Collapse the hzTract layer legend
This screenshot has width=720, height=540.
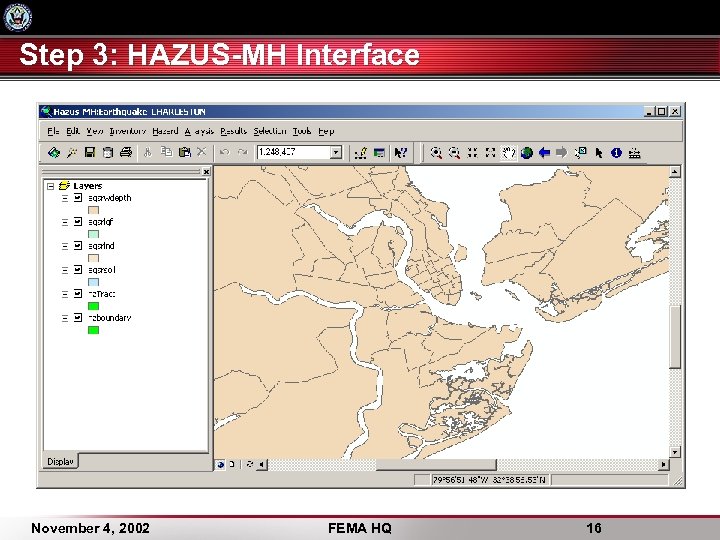pos(65,293)
